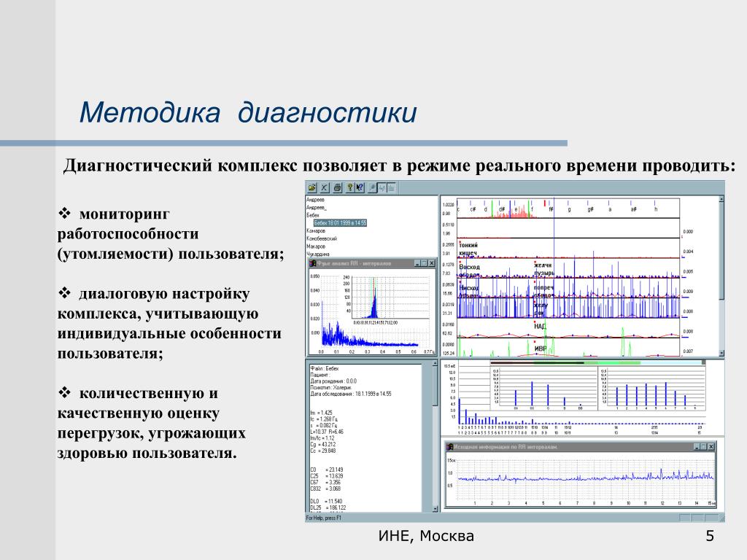
Task: Click the 'тонкий кишеч' channel label
Action: [x=468, y=249]
